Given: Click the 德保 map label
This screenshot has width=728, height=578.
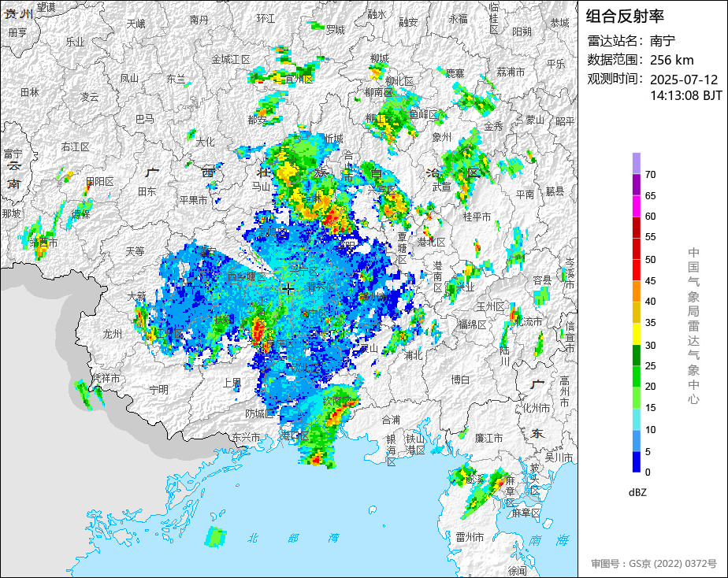Looking at the screenshot, I should (x=81, y=214).
